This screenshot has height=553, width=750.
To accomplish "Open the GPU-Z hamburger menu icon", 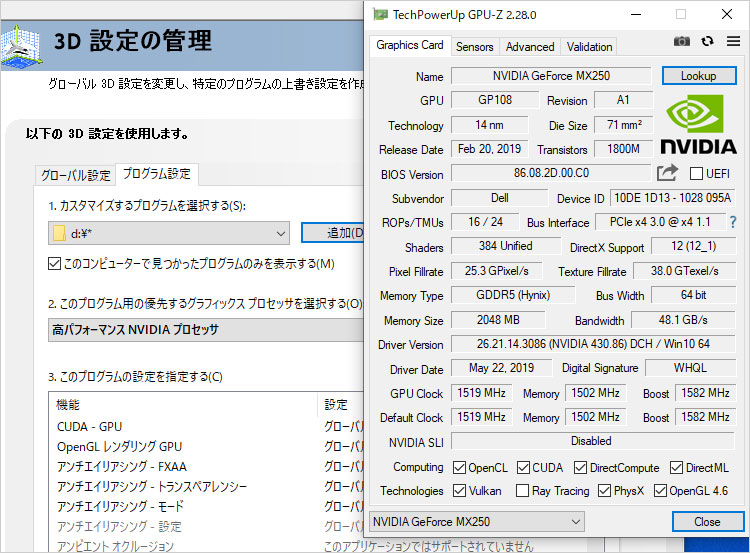I will 733,41.
